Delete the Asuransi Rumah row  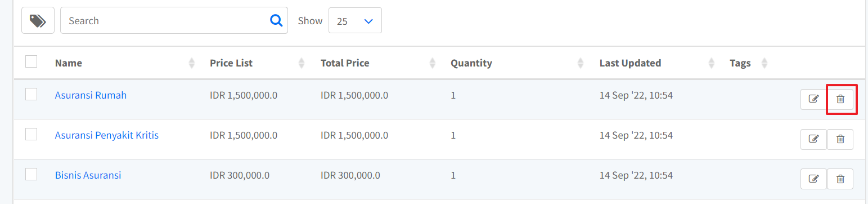pyautogui.click(x=840, y=99)
